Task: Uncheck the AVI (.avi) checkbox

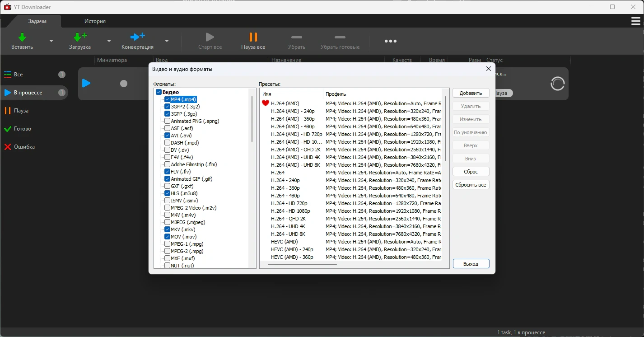Action: point(168,136)
